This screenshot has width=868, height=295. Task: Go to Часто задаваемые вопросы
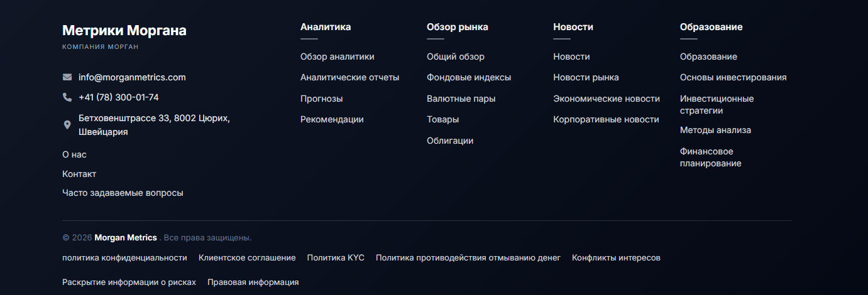coord(123,193)
